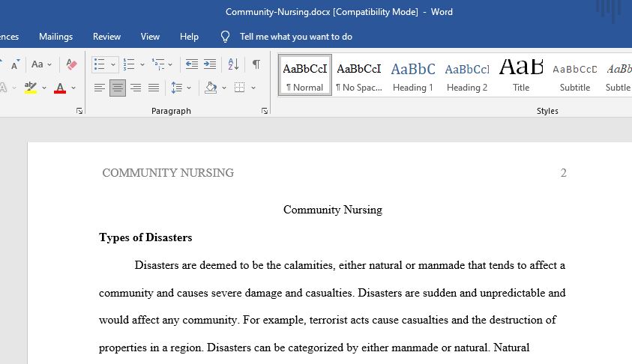This screenshot has width=632, height=364.
Task: Click the word 'terrorist' in paragraph
Action: click(328, 320)
